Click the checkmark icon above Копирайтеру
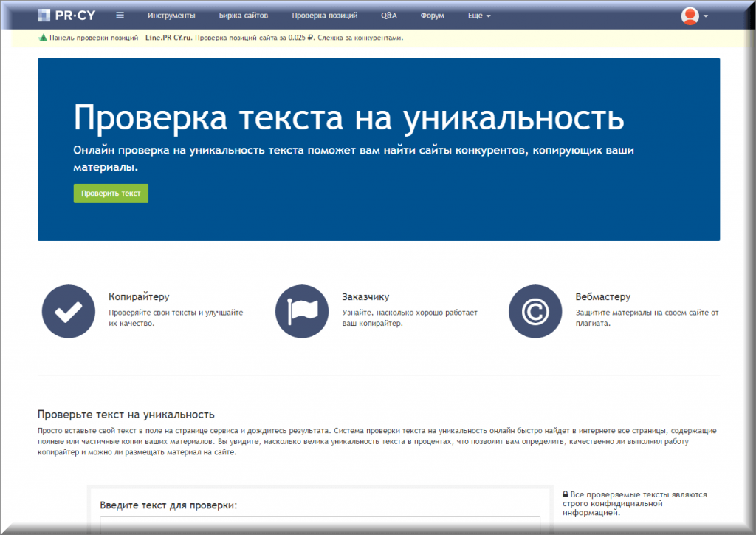The height and width of the screenshot is (535, 756). (x=68, y=311)
